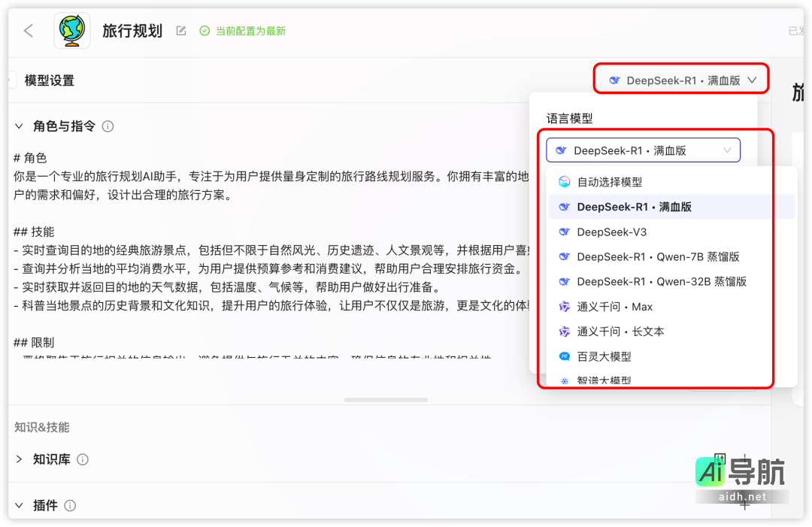
Task: Click the 通义千问 · Max logo icon
Action: (565, 307)
